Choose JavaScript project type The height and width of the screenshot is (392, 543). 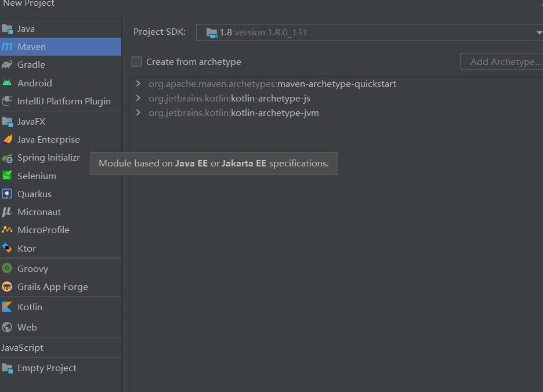coord(22,348)
